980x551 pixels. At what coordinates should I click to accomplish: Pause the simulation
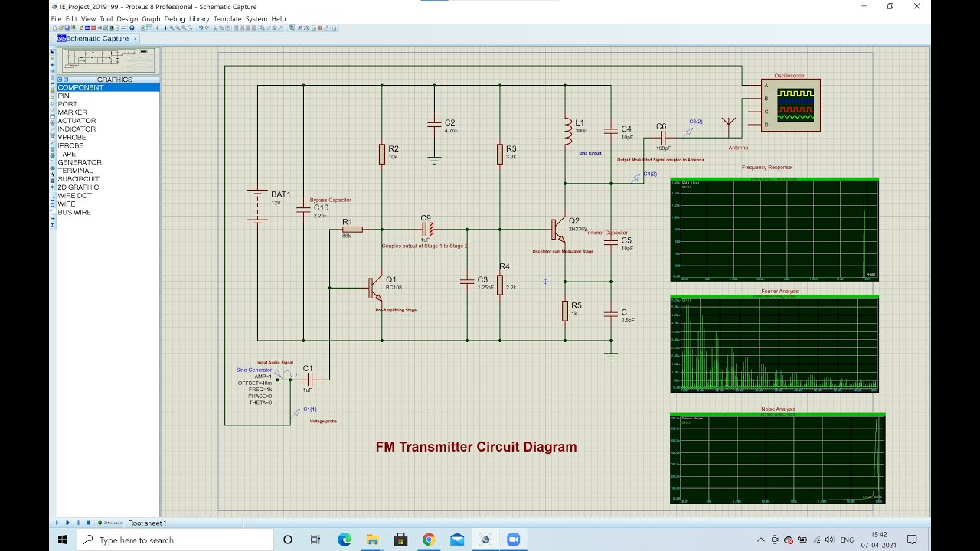(x=77, y=523)
